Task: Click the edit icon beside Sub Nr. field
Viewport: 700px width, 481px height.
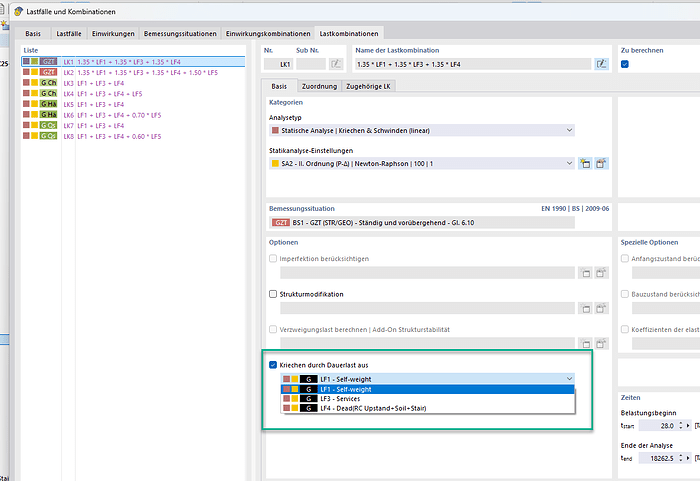Action: click(336, 64)
